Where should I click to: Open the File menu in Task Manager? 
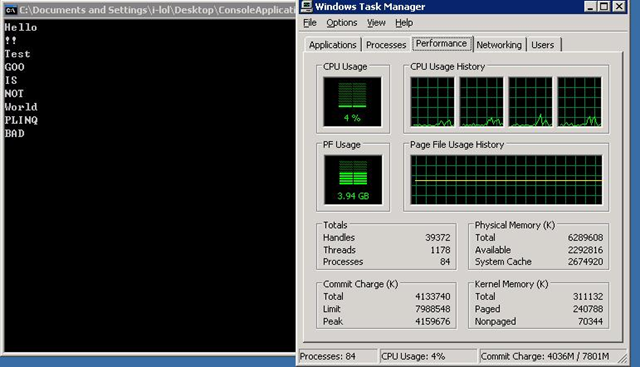(x=310, y=23)
